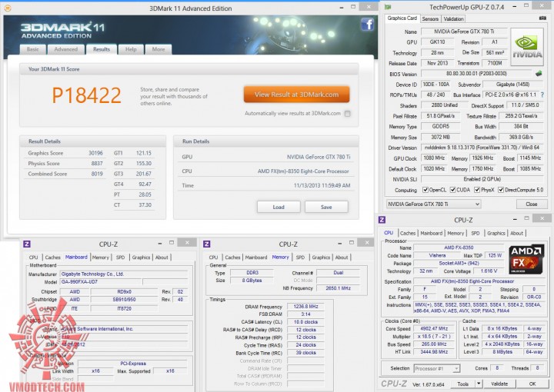Select the Graphics Card tab in GPU-Z

tap(402, 18)
